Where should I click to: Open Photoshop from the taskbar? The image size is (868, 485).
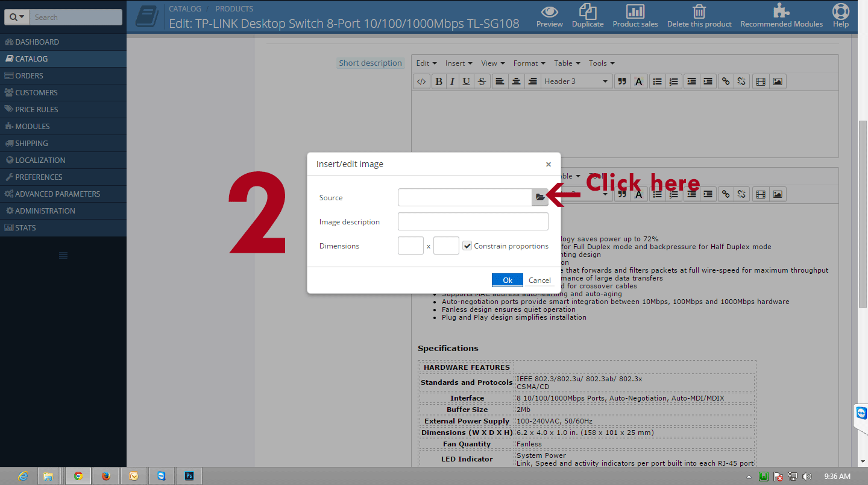point(189,476)
